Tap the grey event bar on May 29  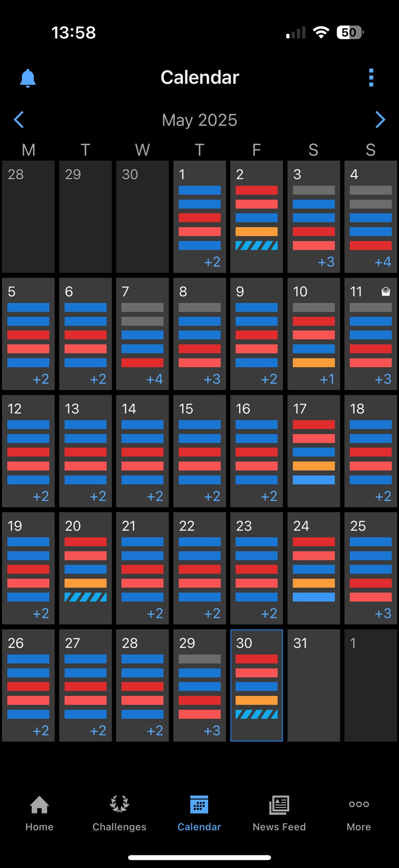click(199, 659)
